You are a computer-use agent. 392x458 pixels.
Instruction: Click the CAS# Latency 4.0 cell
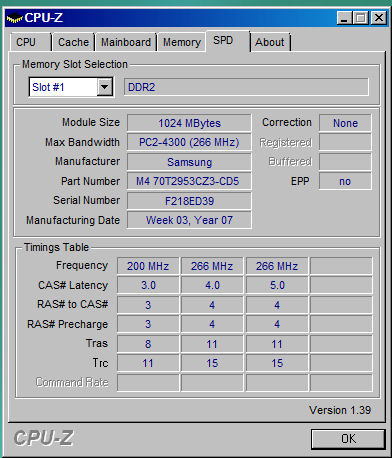pos(212,285)
